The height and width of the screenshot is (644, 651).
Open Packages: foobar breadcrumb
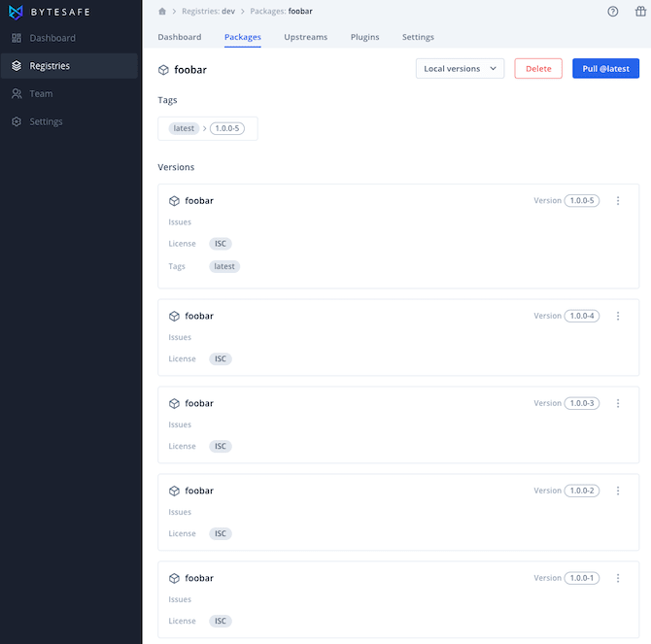point(281,12)
